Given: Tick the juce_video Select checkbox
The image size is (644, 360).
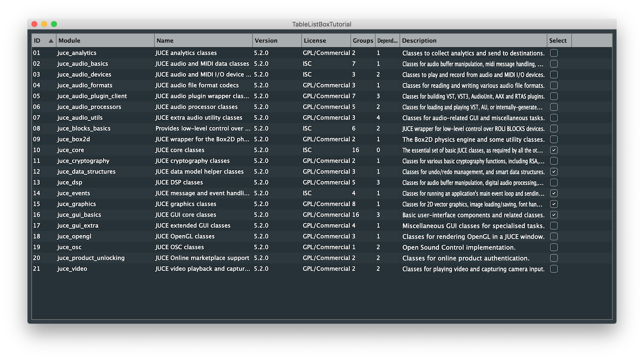Looking at the screenshot, I should point(554,269).
